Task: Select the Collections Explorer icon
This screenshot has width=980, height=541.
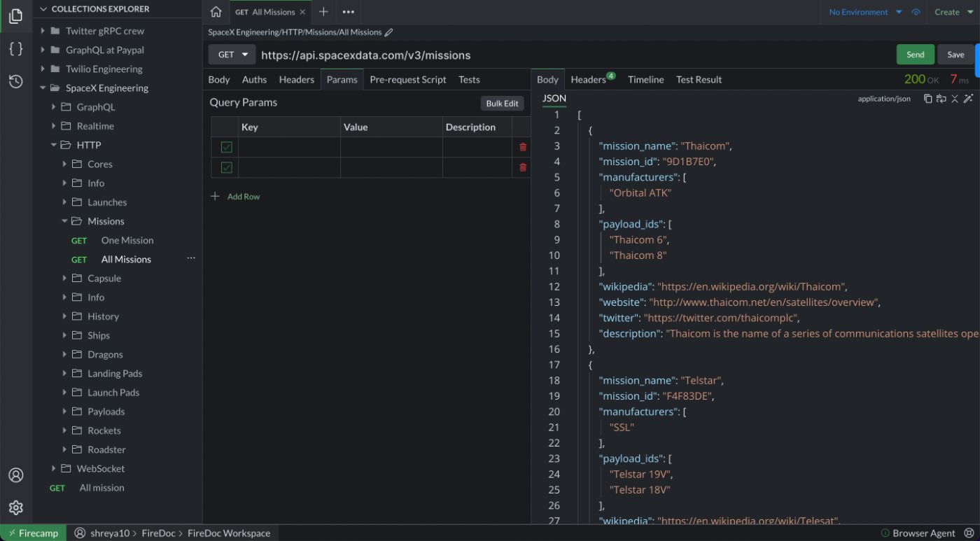Action: [x=15, y=15]
